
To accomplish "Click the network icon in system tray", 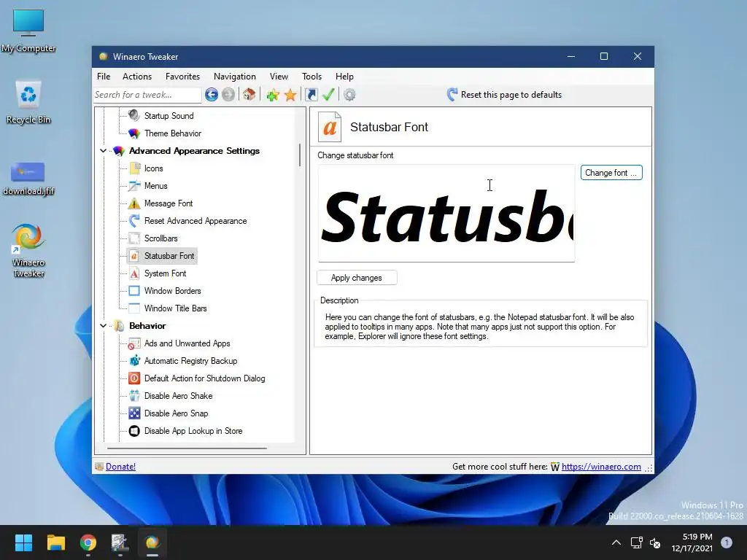I will coord(636,542).
